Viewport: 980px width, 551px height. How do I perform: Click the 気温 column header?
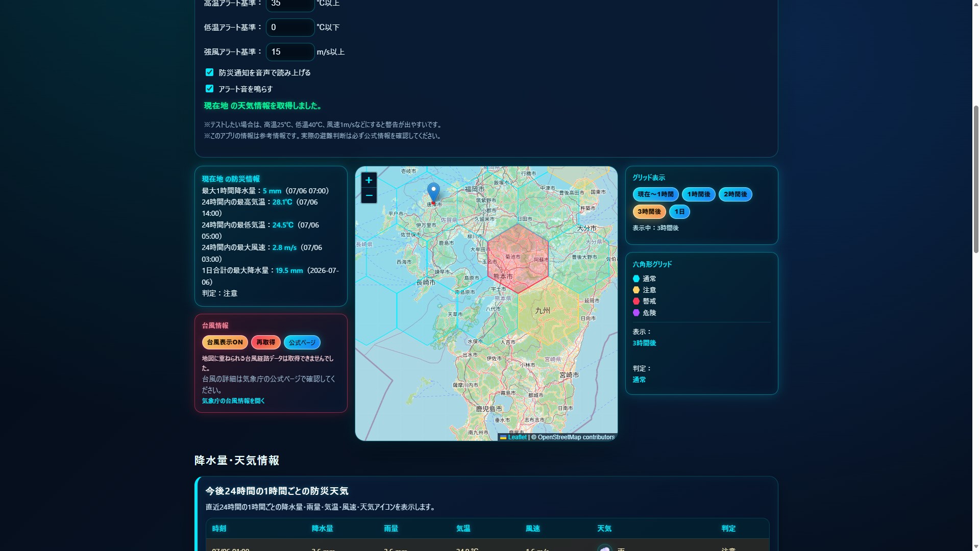(463, 529)
